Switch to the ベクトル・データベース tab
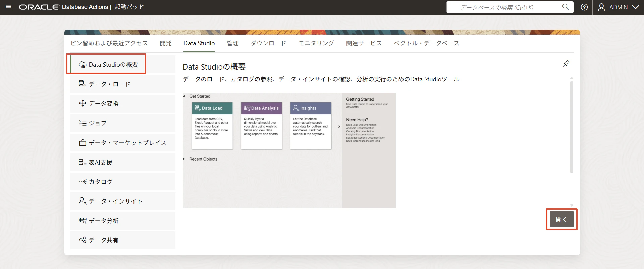Screen dimensions: 644x269 tap(427, 43)
